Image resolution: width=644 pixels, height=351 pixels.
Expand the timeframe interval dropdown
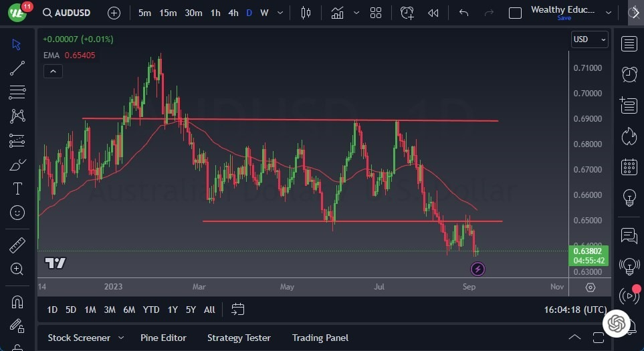tap(280, 13)
